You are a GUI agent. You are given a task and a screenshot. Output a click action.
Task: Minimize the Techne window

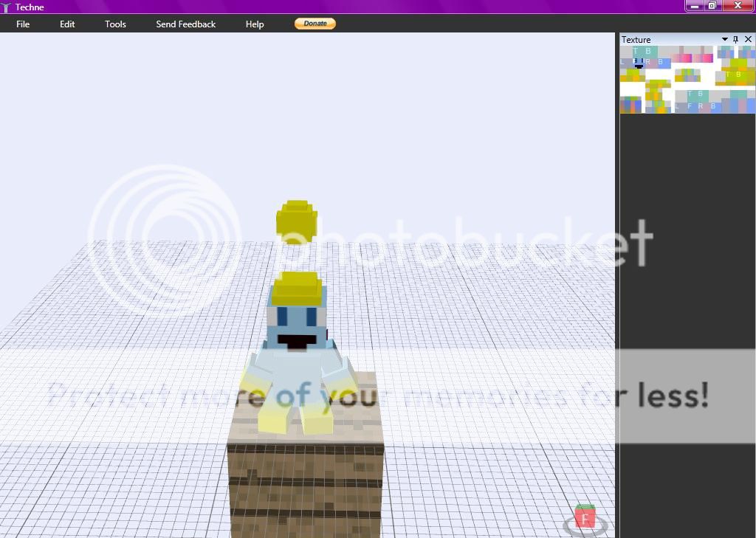pos(694,6)
